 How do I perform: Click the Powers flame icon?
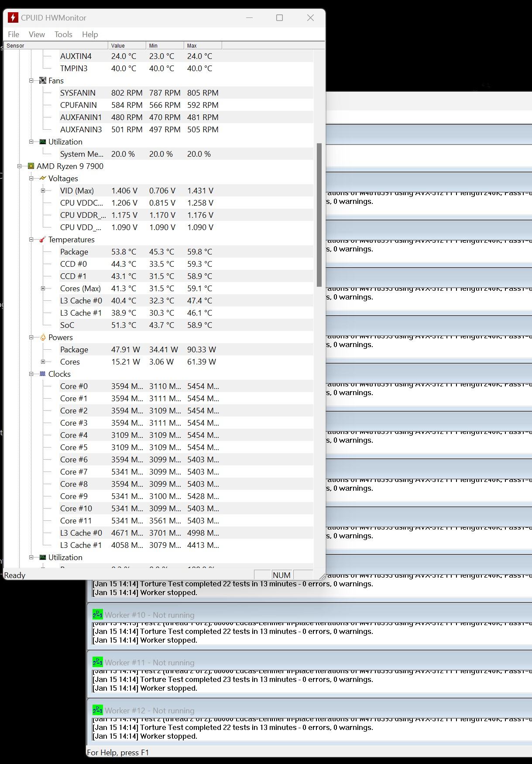[x=43, y=337]
